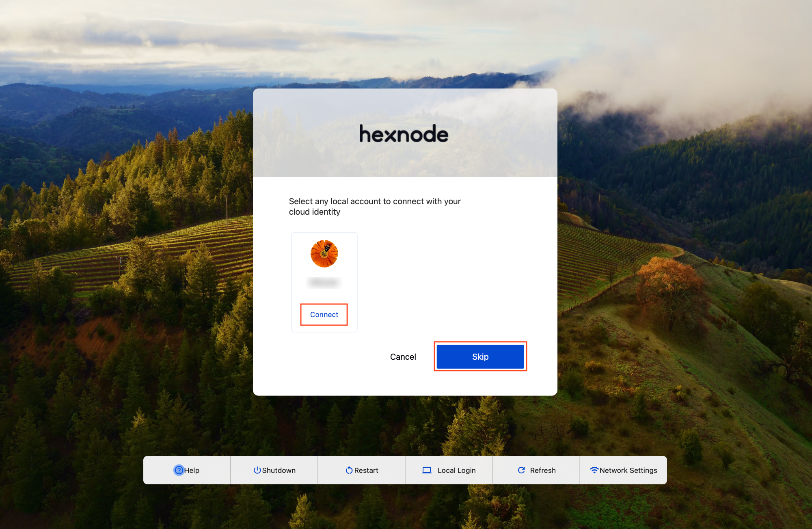812x529 pixels.
Task: Switch to Local Login
Action: pyautogui.click(x=449, y=470)
